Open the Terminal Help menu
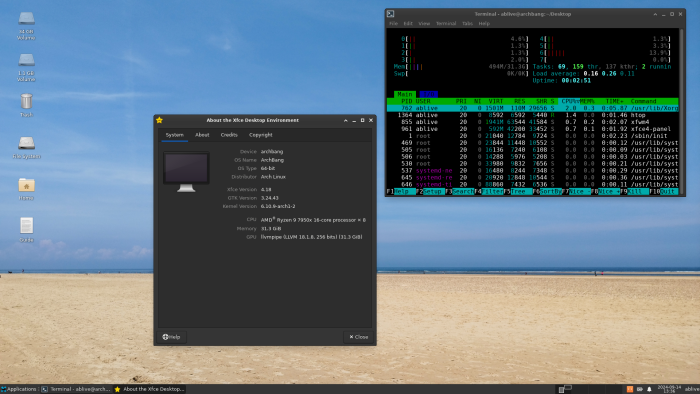The image size is (700, 394). point(484,24)
